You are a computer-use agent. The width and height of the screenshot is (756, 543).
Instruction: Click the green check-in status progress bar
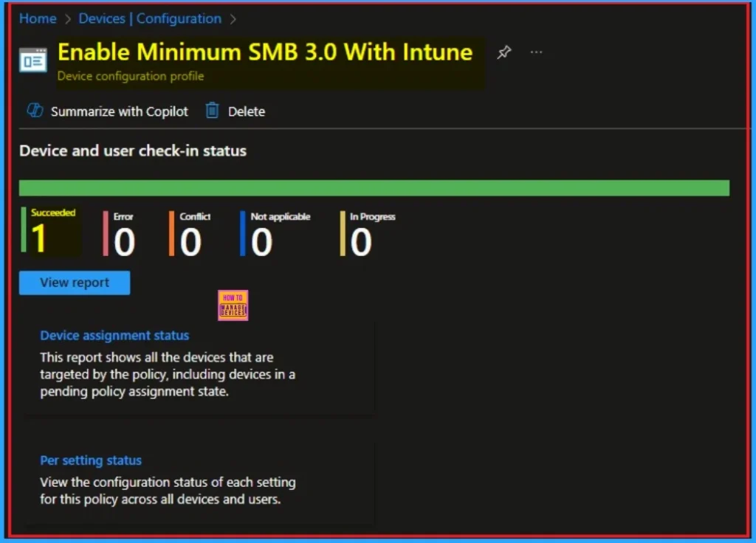(x=374, y=188)
